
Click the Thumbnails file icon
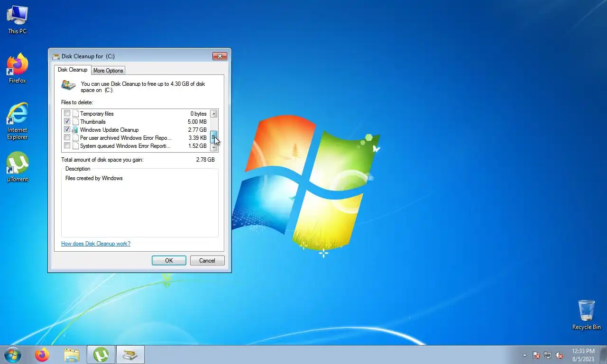click(75, 122)
